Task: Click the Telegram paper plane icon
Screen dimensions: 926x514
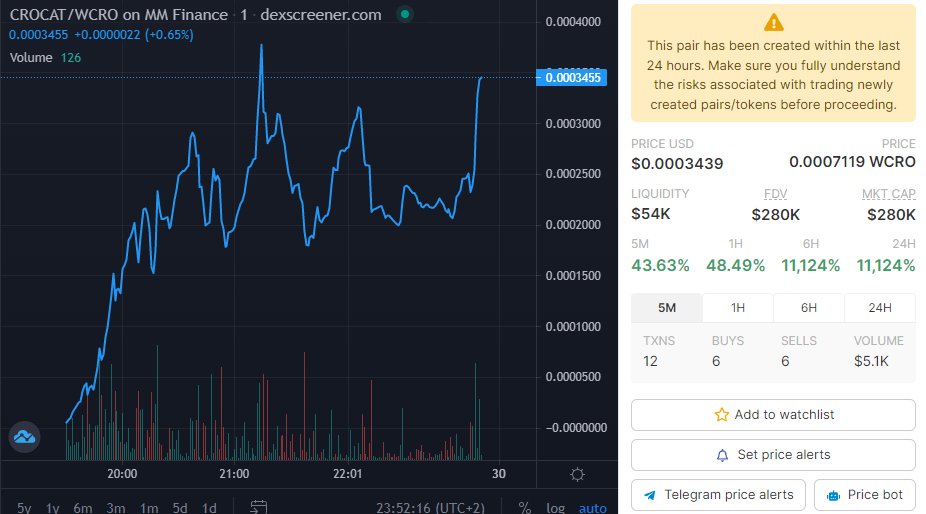Action: [650, 495]
